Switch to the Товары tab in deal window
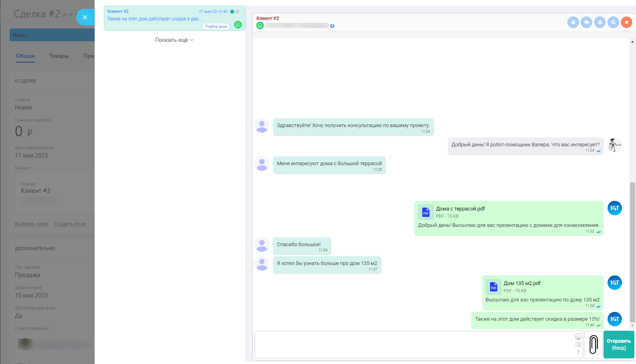 pos(59,56)
